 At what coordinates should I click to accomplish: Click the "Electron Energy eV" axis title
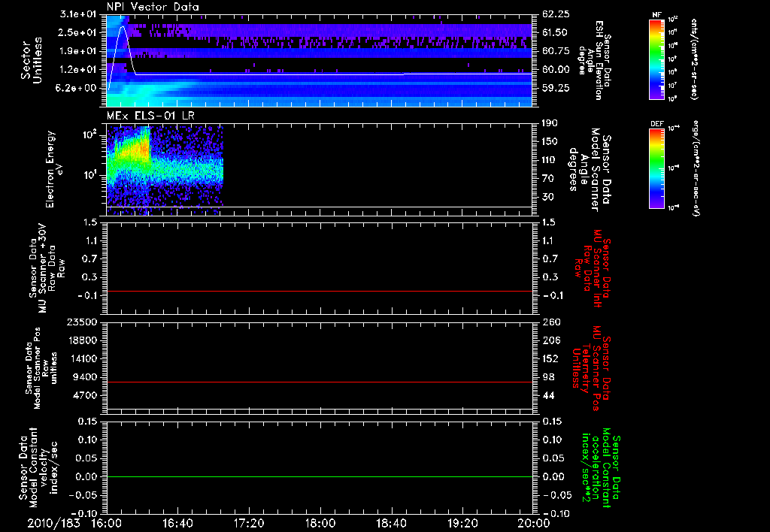click(54, 169)
